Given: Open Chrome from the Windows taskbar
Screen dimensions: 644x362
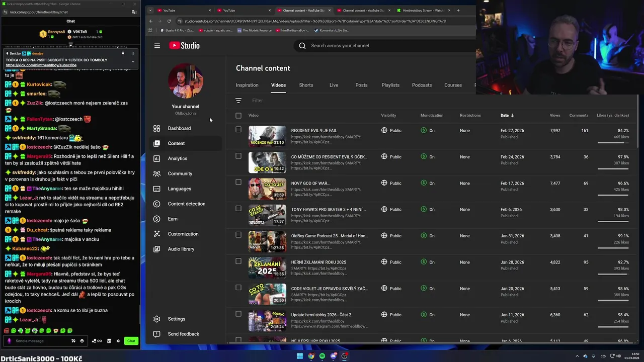Looking at the screenshot, I should coord(311,356).
